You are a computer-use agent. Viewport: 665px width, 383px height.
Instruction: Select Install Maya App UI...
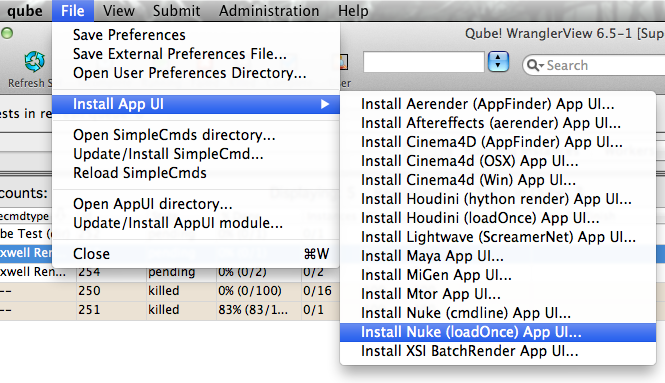click(498, 256)
